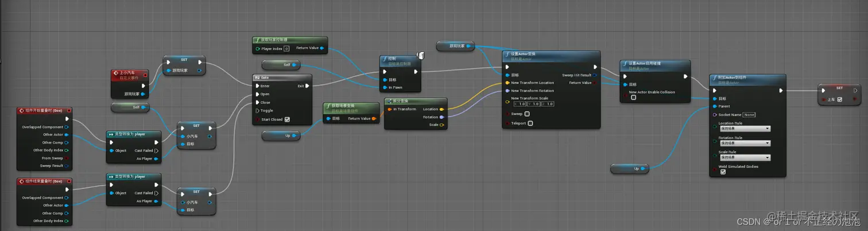Toggle the Start Closed checkbox on Gate
The height and width of the screenshot is (231, 868).
(287, 120)
